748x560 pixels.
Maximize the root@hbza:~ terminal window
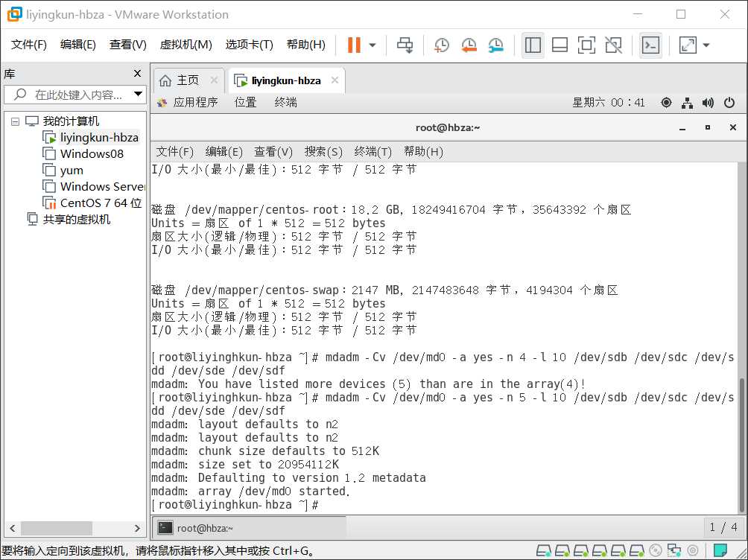pyautogui.click(x=708, y=127)
